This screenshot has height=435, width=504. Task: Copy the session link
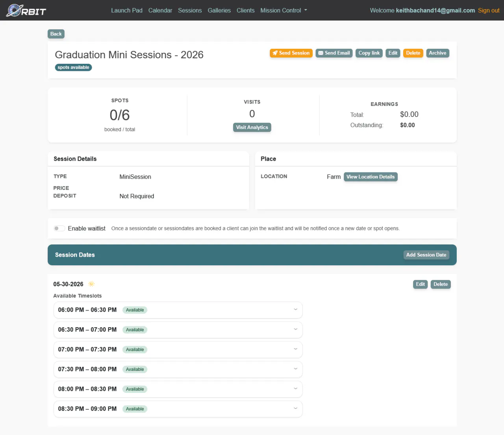pos(369,53)
